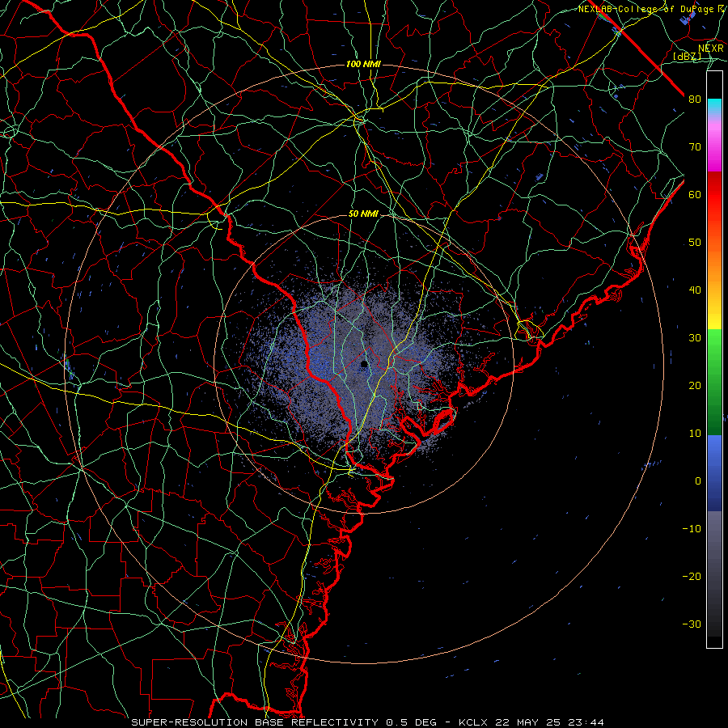Click the magenta band of the color bar
728x728 pixels.
(714, 149)
